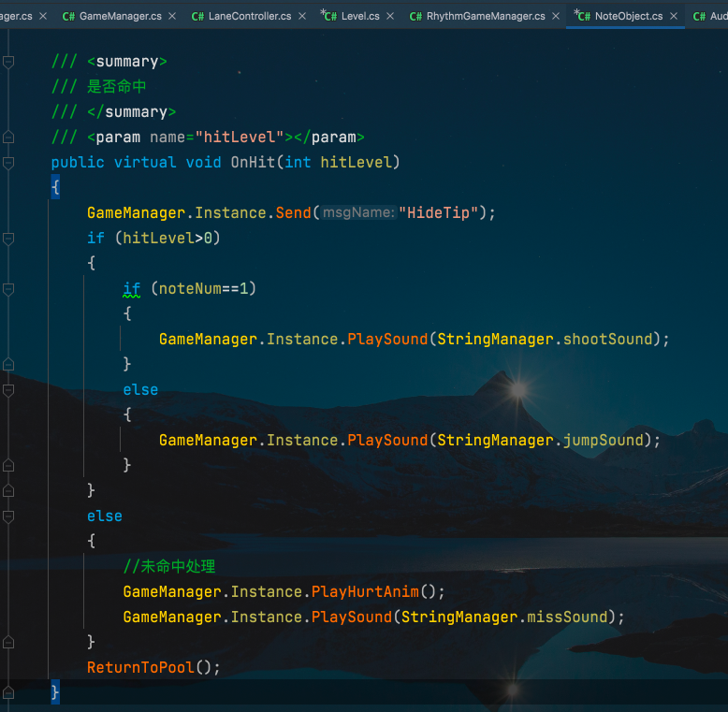The image size is (728, 712).
Task: Select the RhythmGameManager.cs tab
Action: pyautogui.click(x=485, y=16)
